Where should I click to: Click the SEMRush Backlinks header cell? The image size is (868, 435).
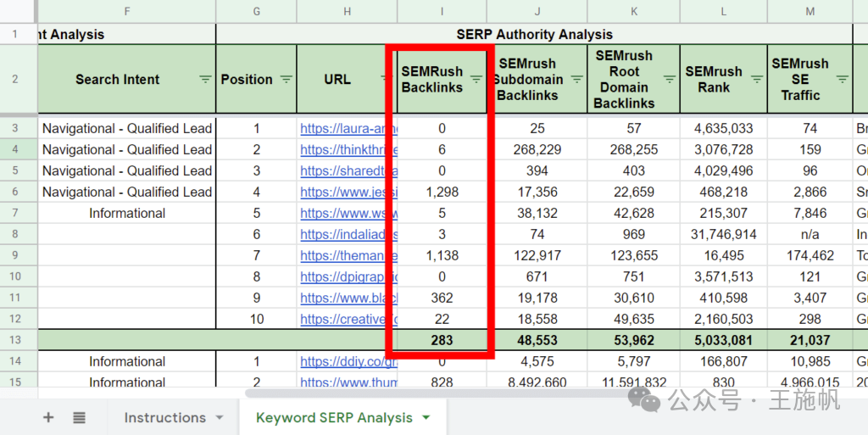pos(442,79)
